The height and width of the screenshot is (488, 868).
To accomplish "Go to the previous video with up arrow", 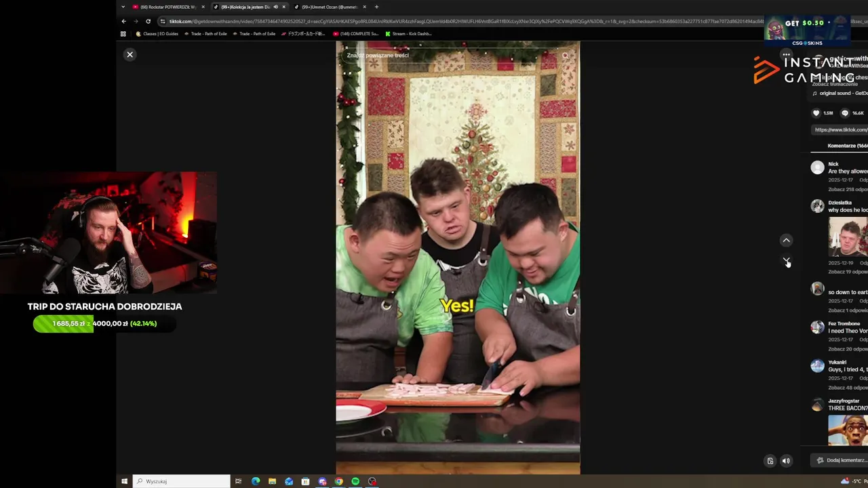I will 786,240.
